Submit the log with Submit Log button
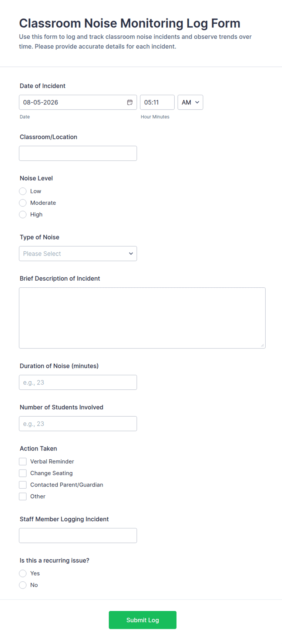282x644 pixels. point(143,620)
